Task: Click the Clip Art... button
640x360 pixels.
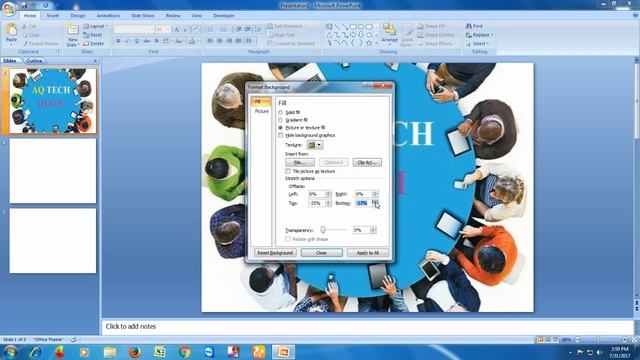Action: point(367,162)
